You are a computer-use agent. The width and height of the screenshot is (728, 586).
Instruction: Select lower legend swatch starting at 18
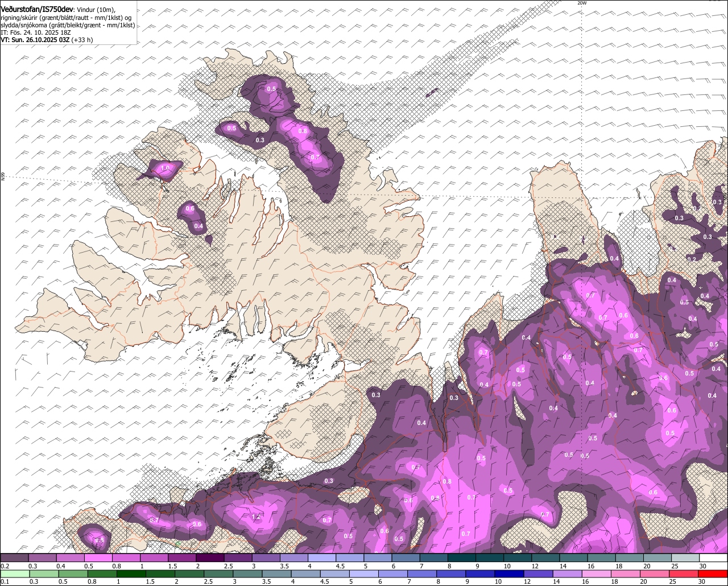(625, 574)
